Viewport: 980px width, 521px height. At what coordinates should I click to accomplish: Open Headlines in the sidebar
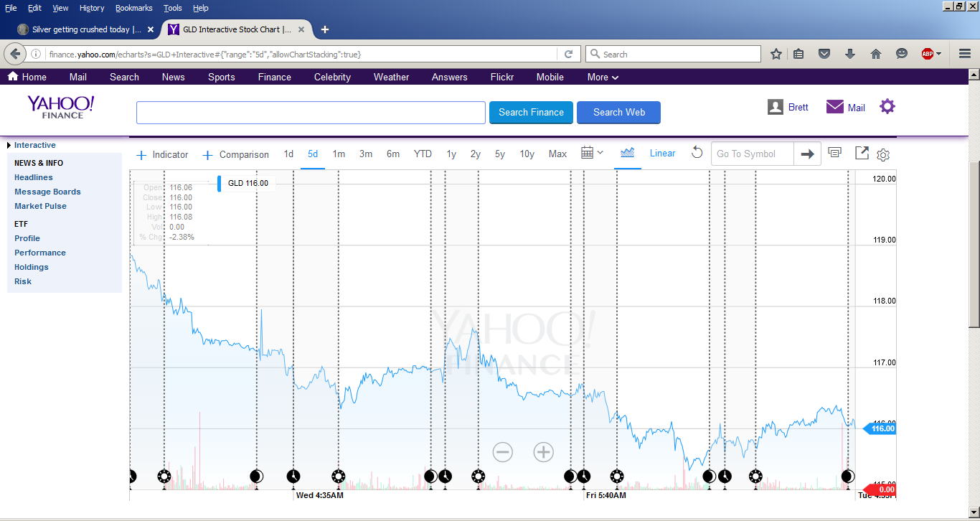(x=34, y=177)
